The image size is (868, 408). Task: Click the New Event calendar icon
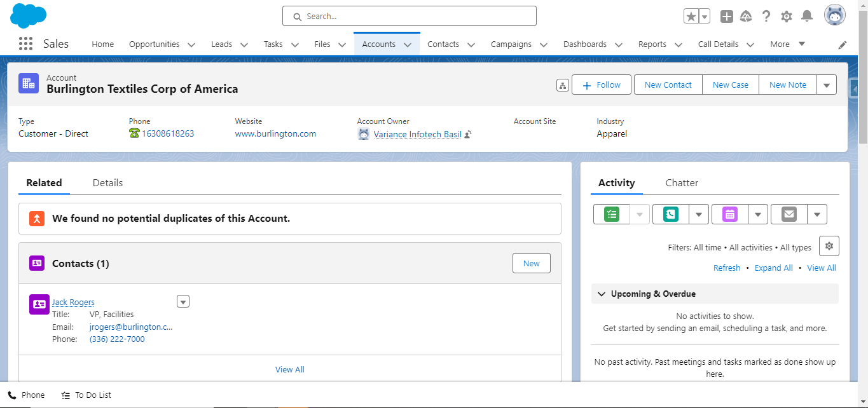[x=729, y=214]
